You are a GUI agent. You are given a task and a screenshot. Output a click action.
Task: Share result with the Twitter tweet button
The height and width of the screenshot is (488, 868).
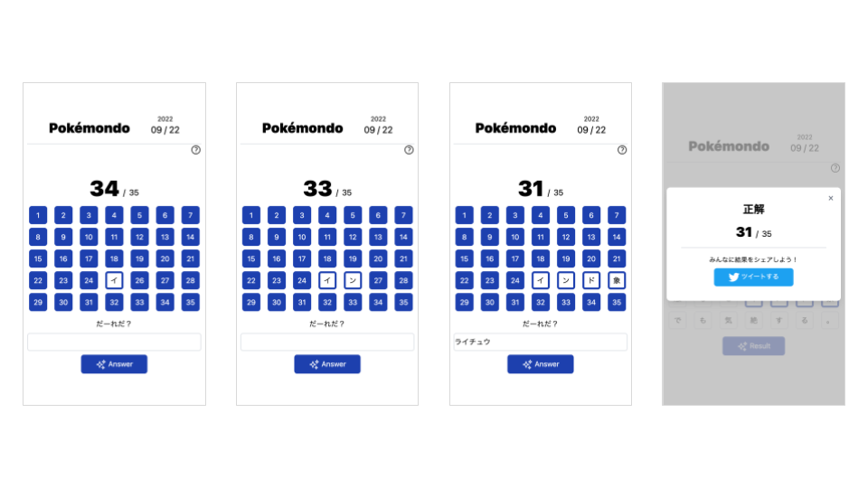(x=753, y=277)
